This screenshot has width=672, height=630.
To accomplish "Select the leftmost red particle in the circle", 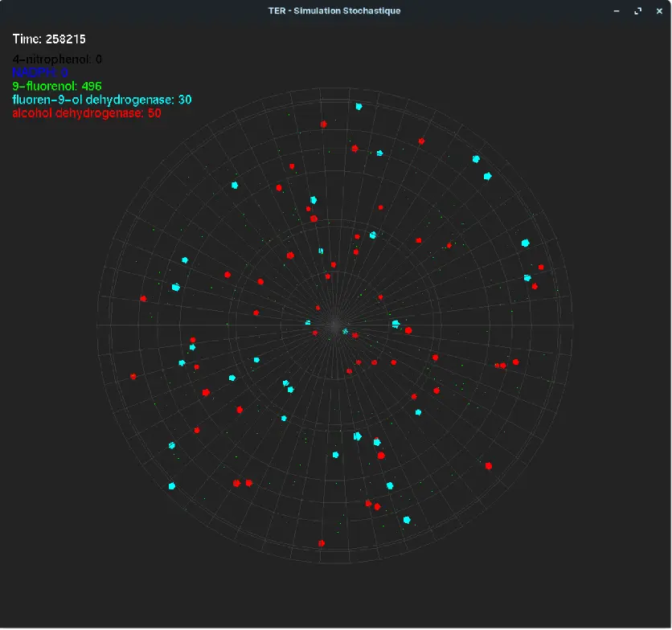I will point(133,376).
